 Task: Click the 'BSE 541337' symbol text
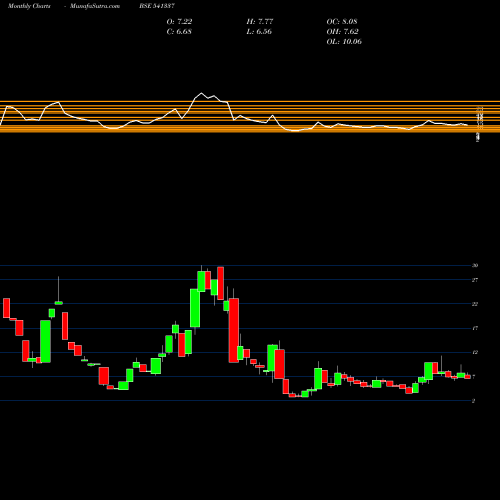click(x=157, y=6)
